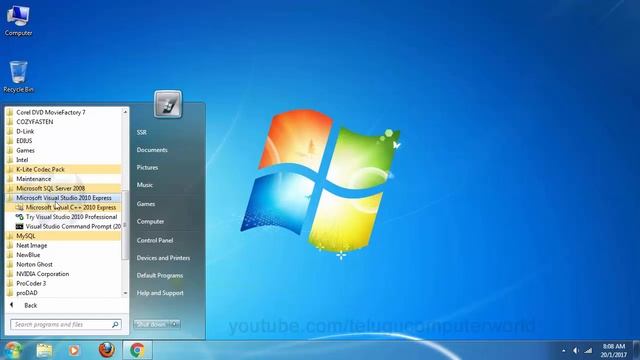640x360 pixels.
Task: Click the Shut down button
Action: coord(151,324)
